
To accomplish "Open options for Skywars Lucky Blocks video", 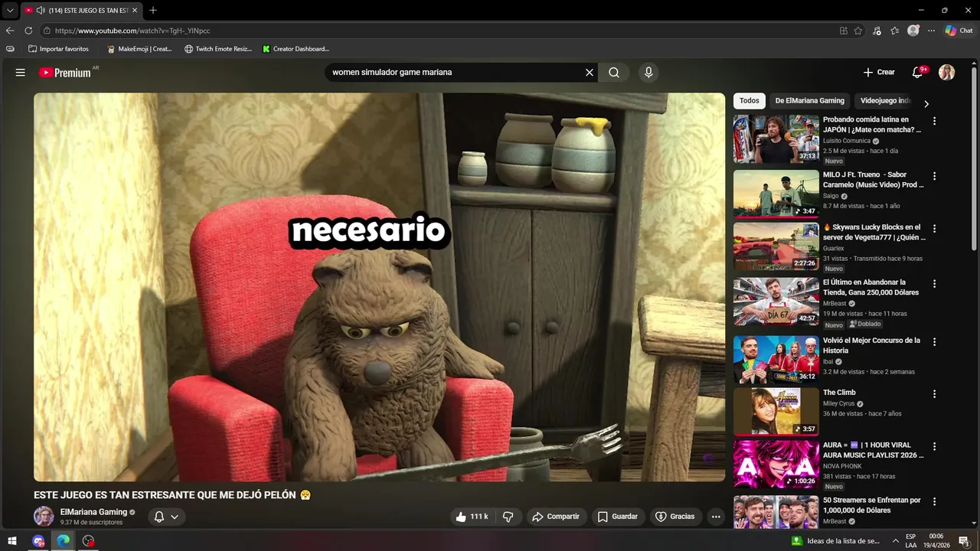I will [934, 229].
